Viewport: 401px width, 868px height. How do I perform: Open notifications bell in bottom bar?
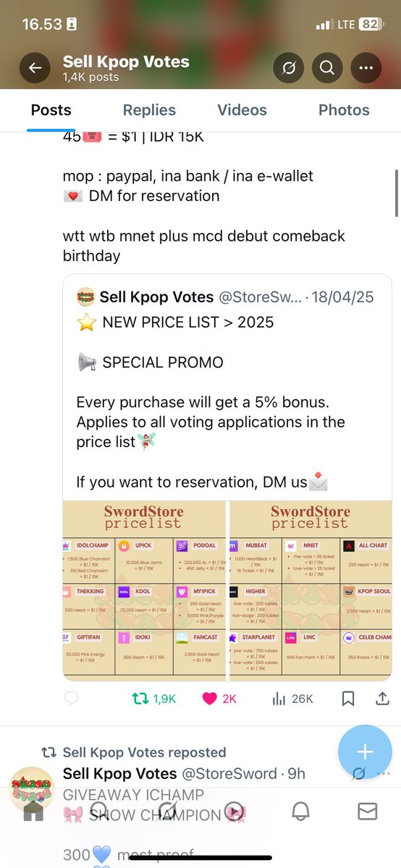300,812
